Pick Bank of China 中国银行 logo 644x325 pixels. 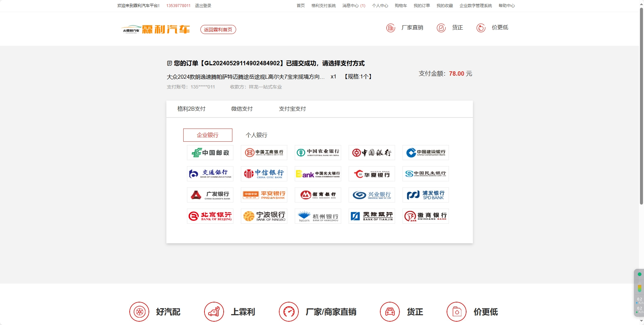(x=372, y=152)
